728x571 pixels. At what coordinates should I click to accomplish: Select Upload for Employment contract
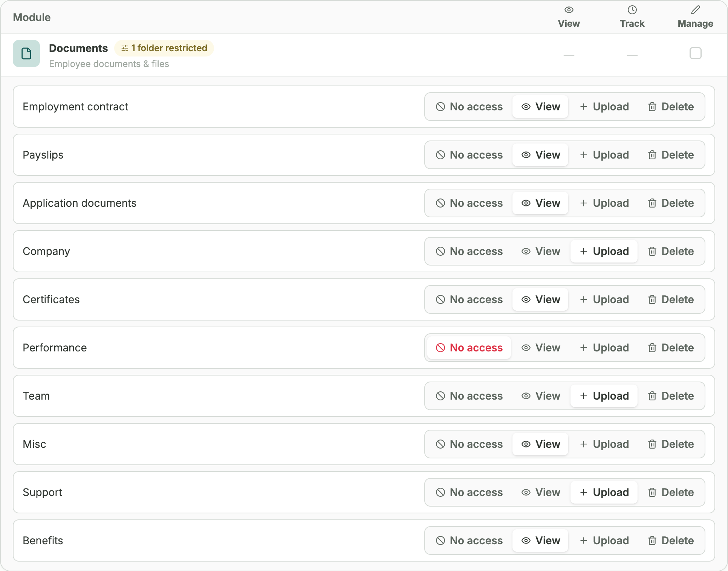click(x=604, y=107)
